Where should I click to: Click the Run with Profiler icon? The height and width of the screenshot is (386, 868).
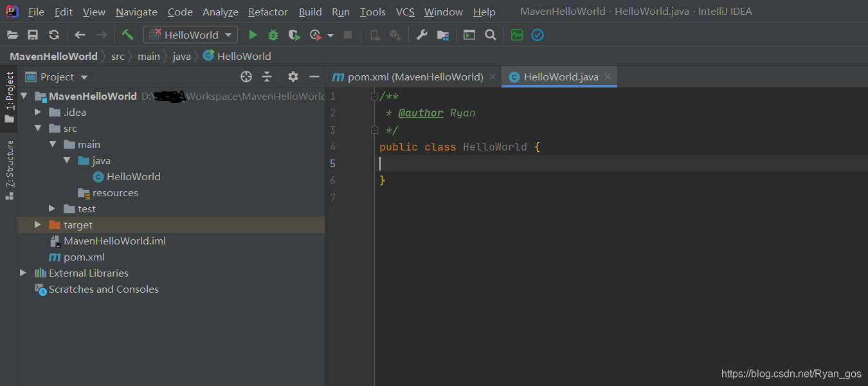tap(315, 35)
